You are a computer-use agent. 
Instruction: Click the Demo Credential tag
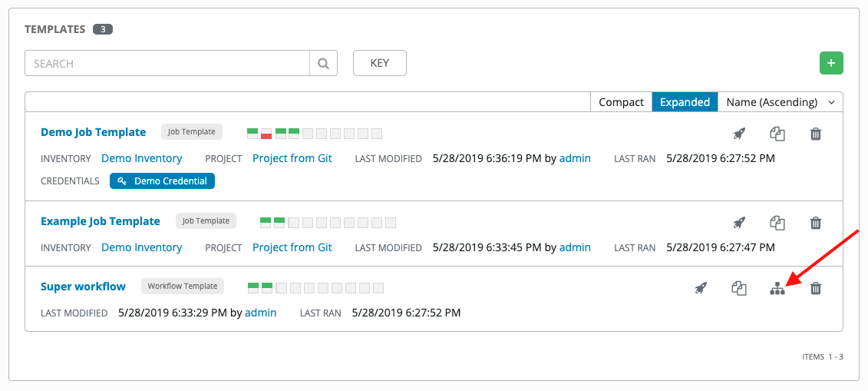(163, 181)
